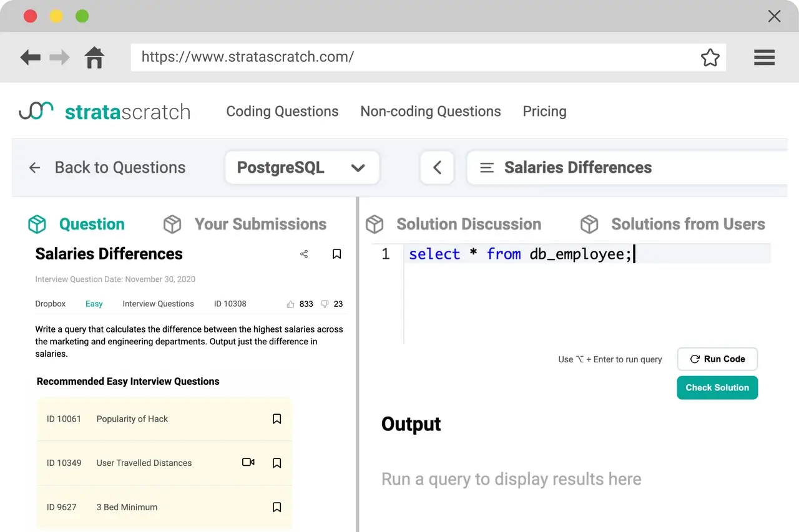Viewport: 799px width, 532px height.
Task: Open video solution for User Travelled Distances
Action: coord(248,462)
